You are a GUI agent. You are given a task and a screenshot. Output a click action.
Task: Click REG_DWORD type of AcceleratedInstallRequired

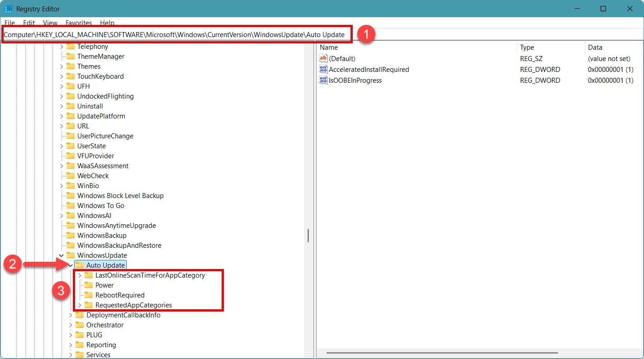pyautogui.click(x=540, y=70)
